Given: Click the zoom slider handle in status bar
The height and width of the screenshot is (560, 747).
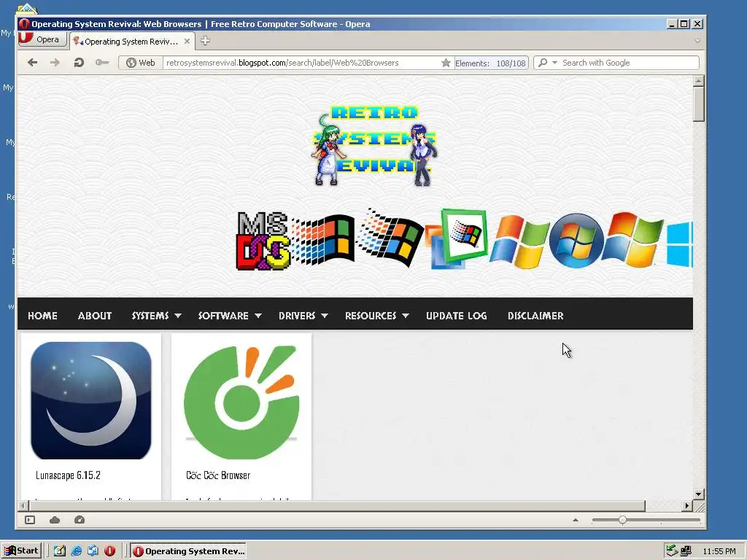Looking at the screenshot, I should 623,520.
